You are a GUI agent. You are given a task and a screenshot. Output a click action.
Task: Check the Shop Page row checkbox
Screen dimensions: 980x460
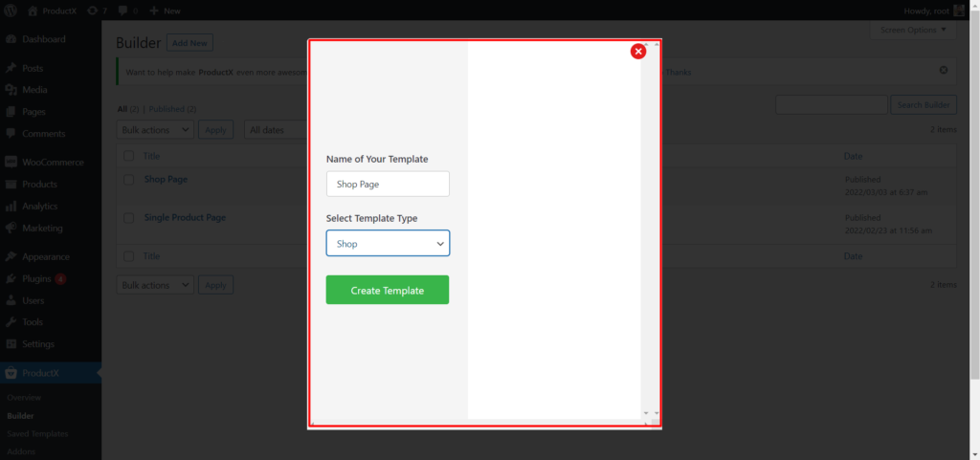pyautogui.click(x=129, y=180)
